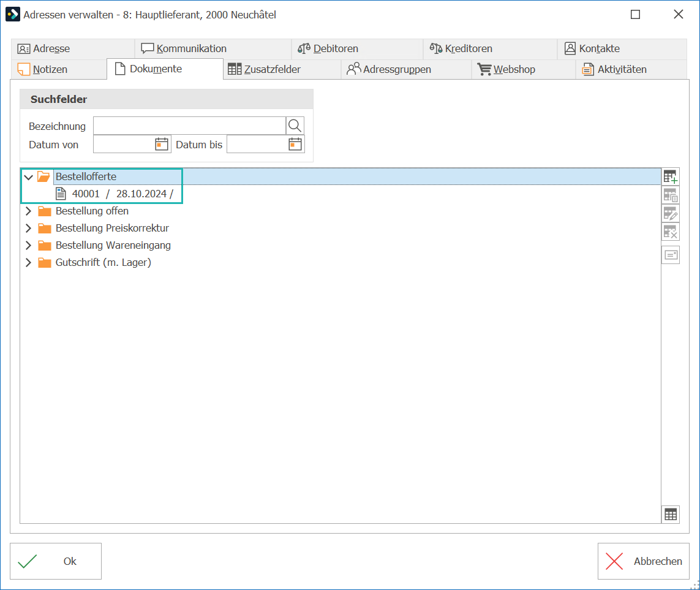Expand the Bestellung Preiskorrektur folder

tap(29, 229)
